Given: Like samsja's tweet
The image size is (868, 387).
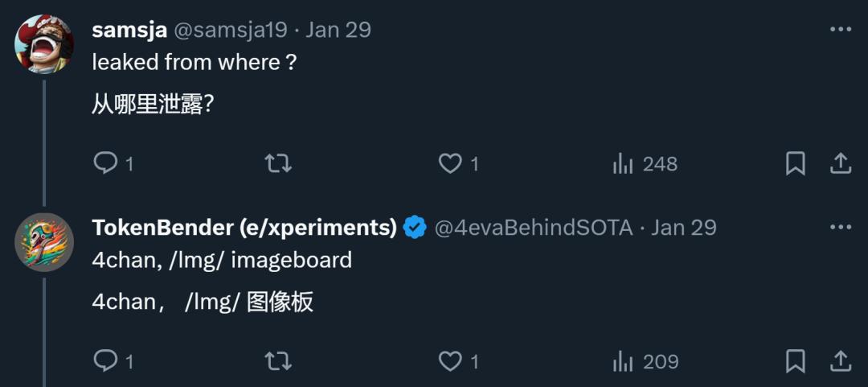Looking at the screenshot, I should tap(450, 163).
